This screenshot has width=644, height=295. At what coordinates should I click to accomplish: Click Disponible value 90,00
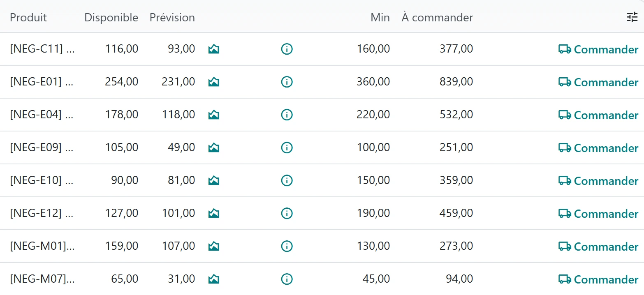coord(125,180)
